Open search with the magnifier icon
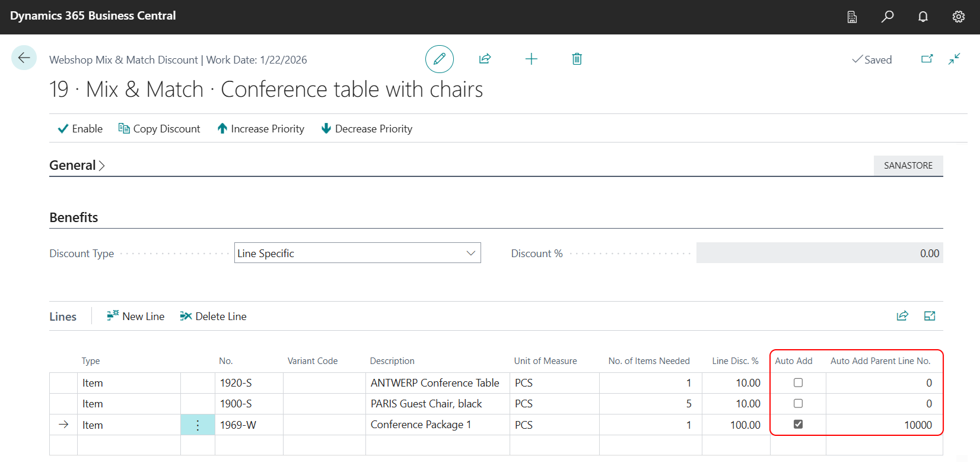Viewport: 980px width, 462px height. [887, 17]
